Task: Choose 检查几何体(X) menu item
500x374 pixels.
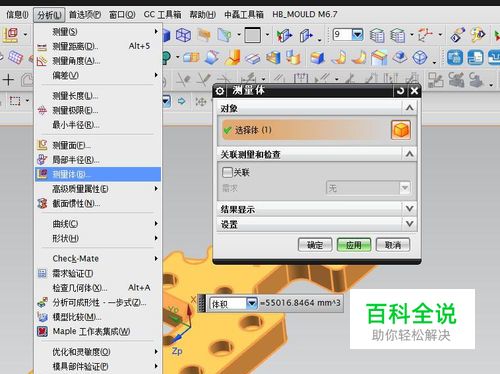Action: click(x=98, y=288)
